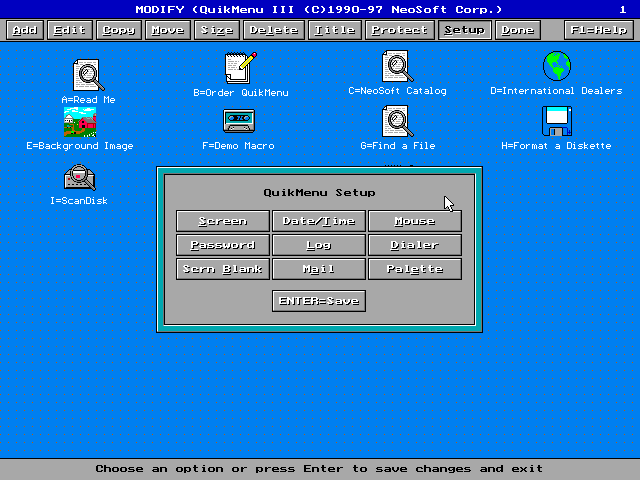Click the Palette setup button
The width and height of the screenshot is (640, 480).
pyautogui.click(x=415, y=269)
